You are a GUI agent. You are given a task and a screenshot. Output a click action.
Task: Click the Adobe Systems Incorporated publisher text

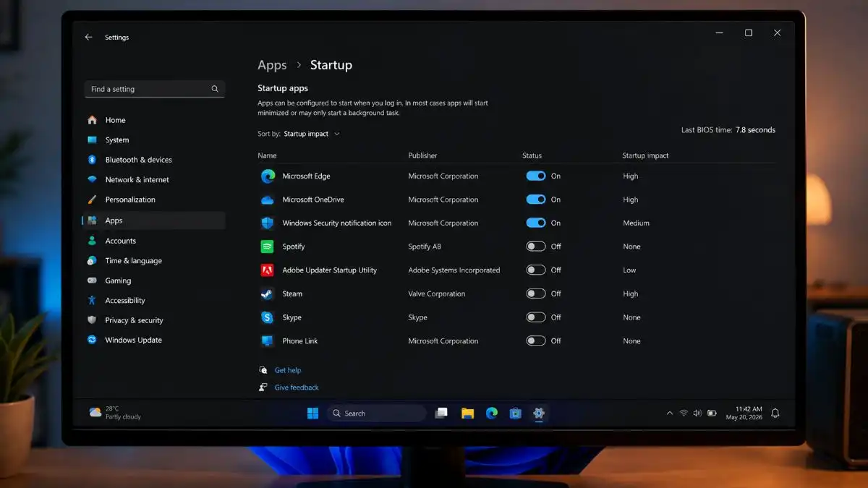[x=454, y=270]
